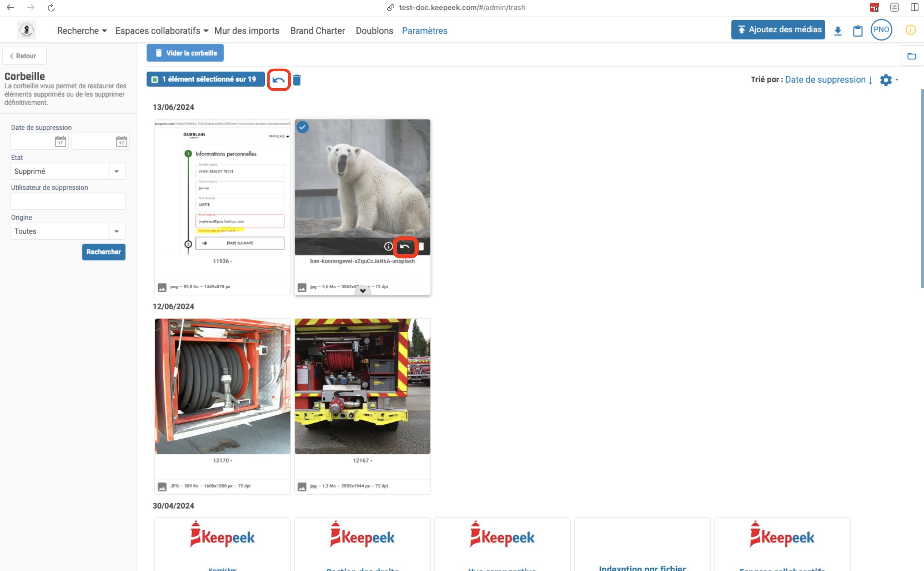Image resolution: width=924 pixels, height=571 pixels.
Task: Click the Keepeek site logo
Action: coord(27,30)
